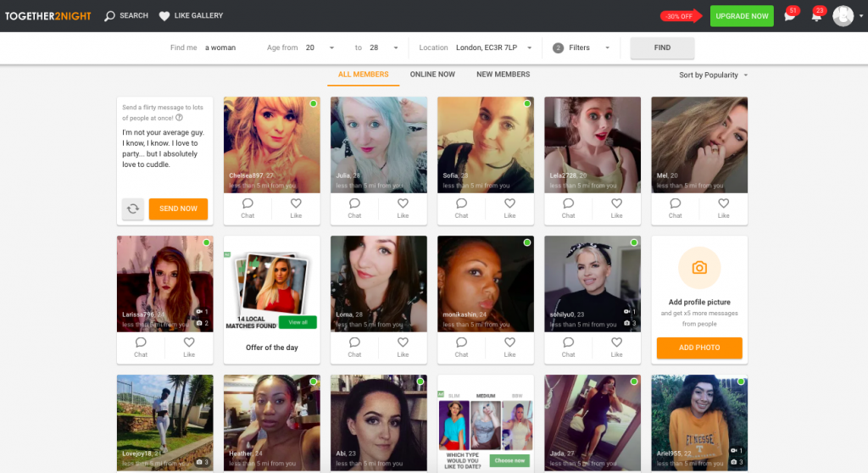This screenshot has height=473, width=868.
Task: Click the refresh icon for the flirty message
Action: [133, 209]
